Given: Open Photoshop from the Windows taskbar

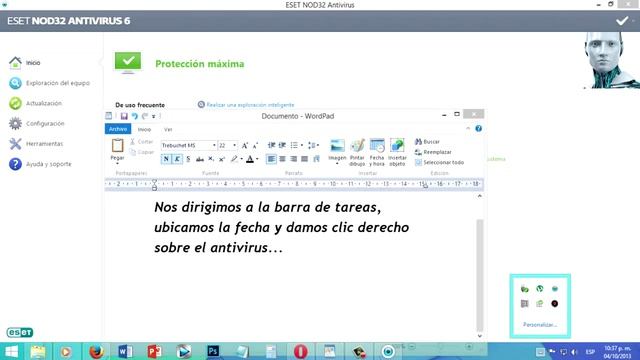Looking at the screenshot, I should (x=213, y=351).
